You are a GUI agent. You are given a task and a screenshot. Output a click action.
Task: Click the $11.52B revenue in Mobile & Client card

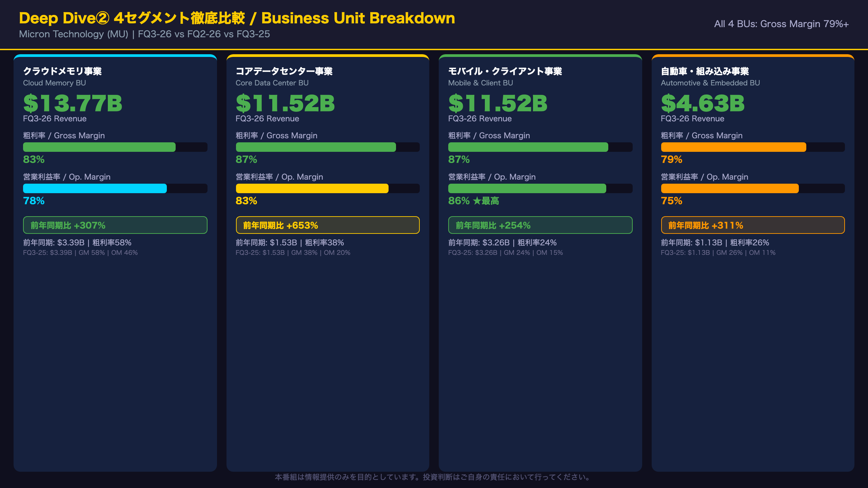498,103
